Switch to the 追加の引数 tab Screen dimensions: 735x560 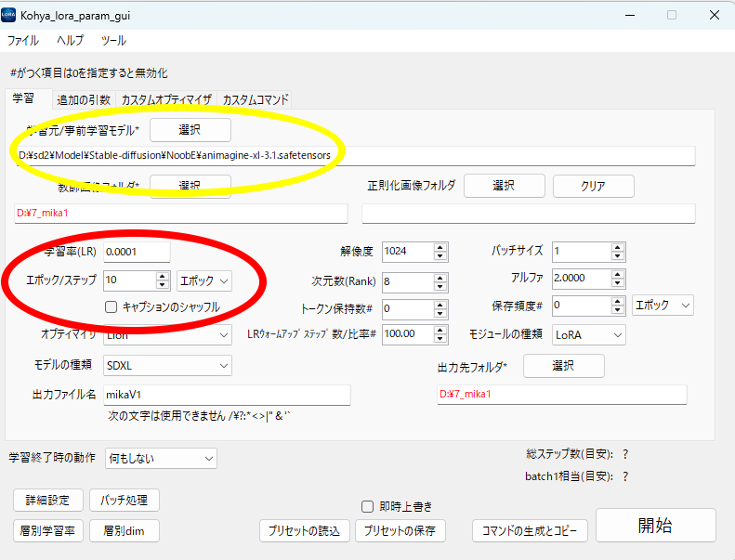(x=85, y=99)
